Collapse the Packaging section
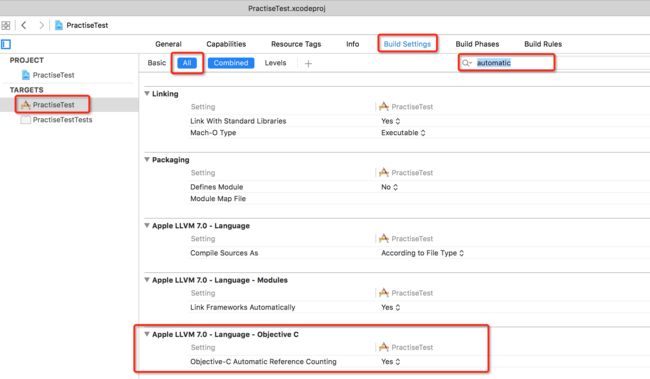The height and width of the screenshot is (379, 650). tap(147, 160)
